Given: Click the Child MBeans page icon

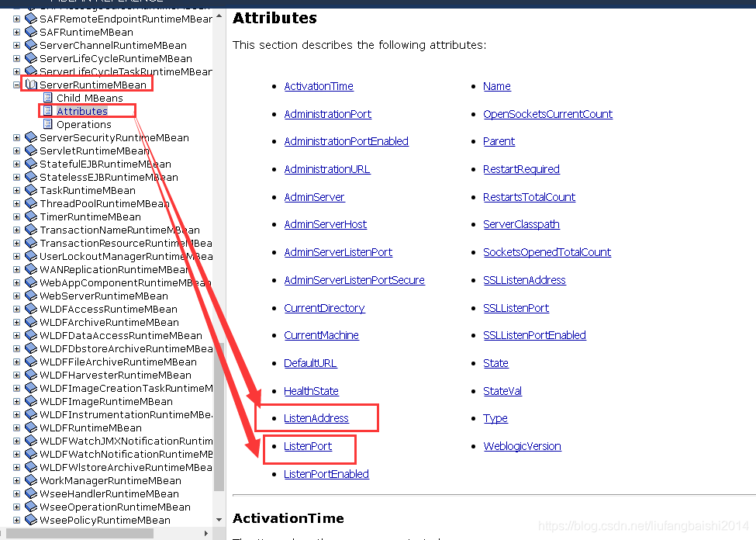Looking at the screenshot, I should click(48, 98).
